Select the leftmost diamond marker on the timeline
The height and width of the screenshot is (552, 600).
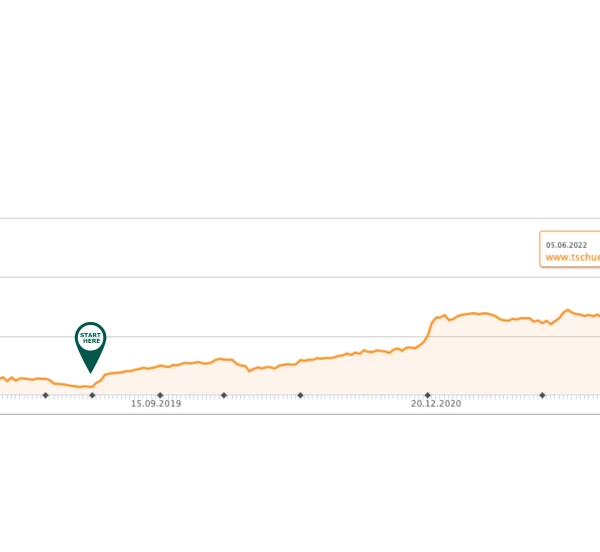[x=45, y=395]
